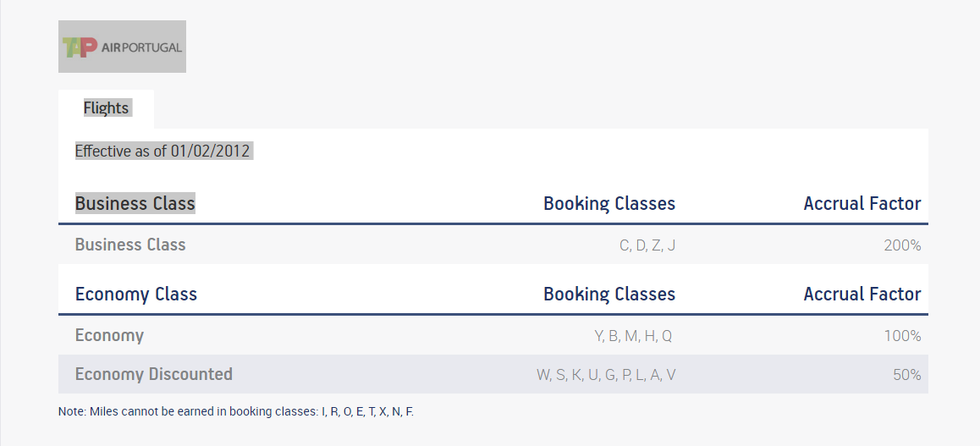Click the 50% accrual factor value
The height and width of the screenshot is (446, 980).
906,375
